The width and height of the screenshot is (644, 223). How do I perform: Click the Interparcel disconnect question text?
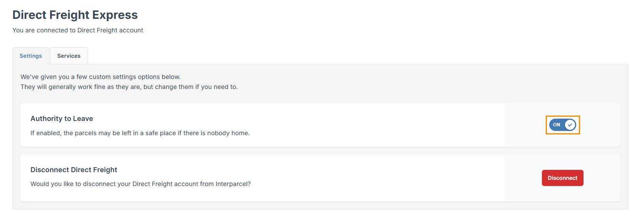(x=141, y=184)
